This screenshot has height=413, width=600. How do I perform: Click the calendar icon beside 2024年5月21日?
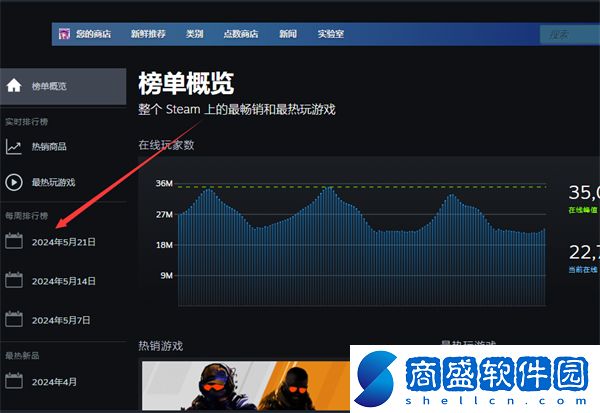14,241
